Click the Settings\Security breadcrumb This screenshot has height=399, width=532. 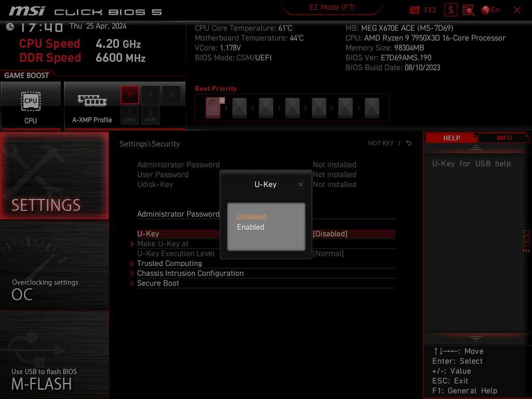tap(150, 144)
